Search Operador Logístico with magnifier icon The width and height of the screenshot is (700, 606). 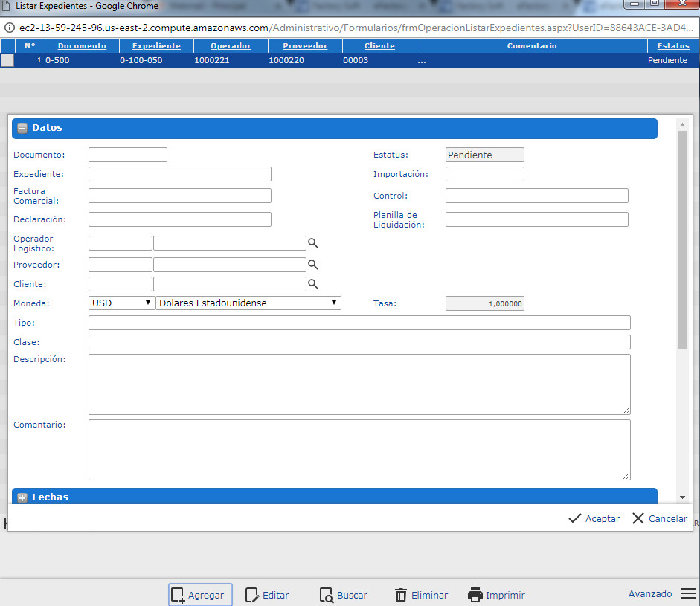pos(313,243)
